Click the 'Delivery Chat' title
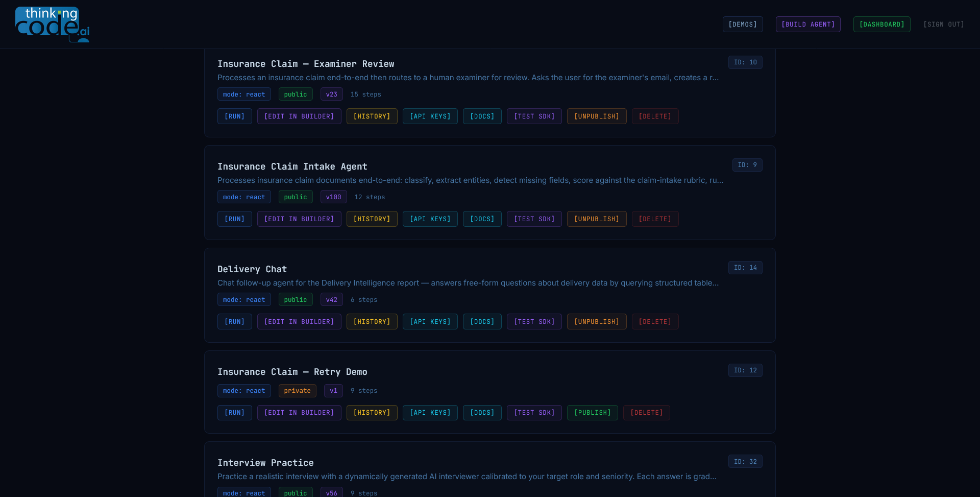This screenshot has width=980, height=497. (x=252, y=269)
